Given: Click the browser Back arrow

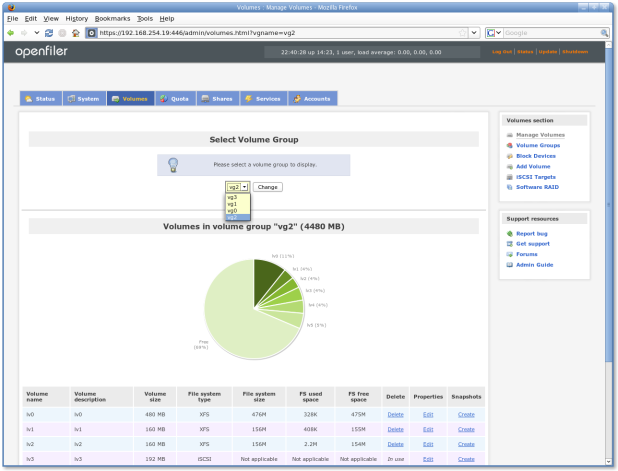Looking at the screenshot, I should coord(10,32).
